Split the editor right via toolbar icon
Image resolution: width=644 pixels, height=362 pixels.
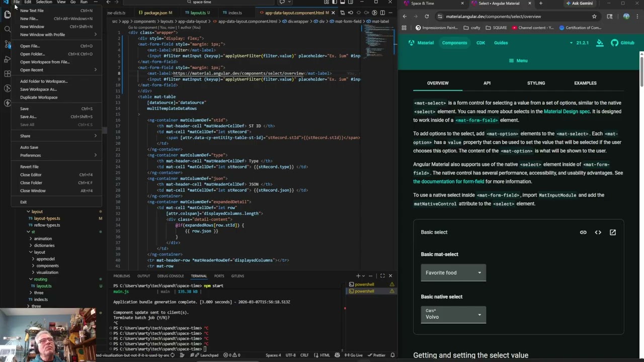pyautogui.click(x=382, y=13)
